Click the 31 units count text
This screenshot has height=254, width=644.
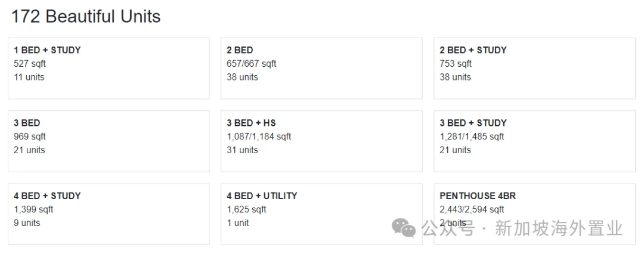pyautogui.click(x=242, y=150)
